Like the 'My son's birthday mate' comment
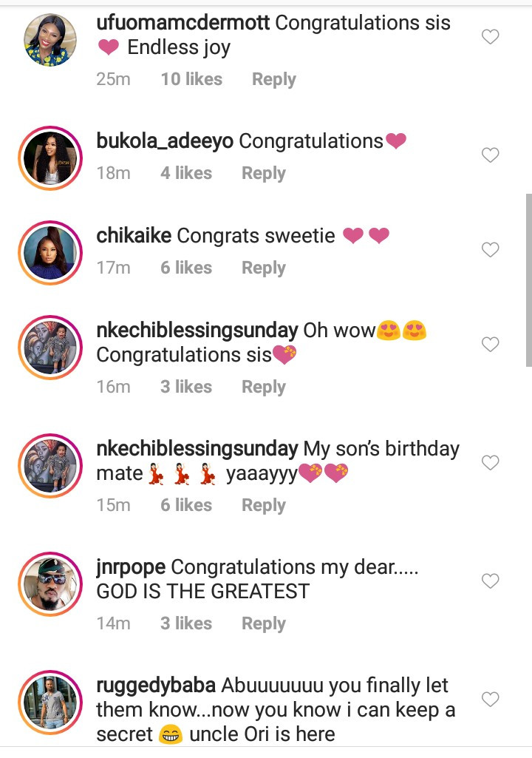532x758 pixels. [x=490, y=462]
